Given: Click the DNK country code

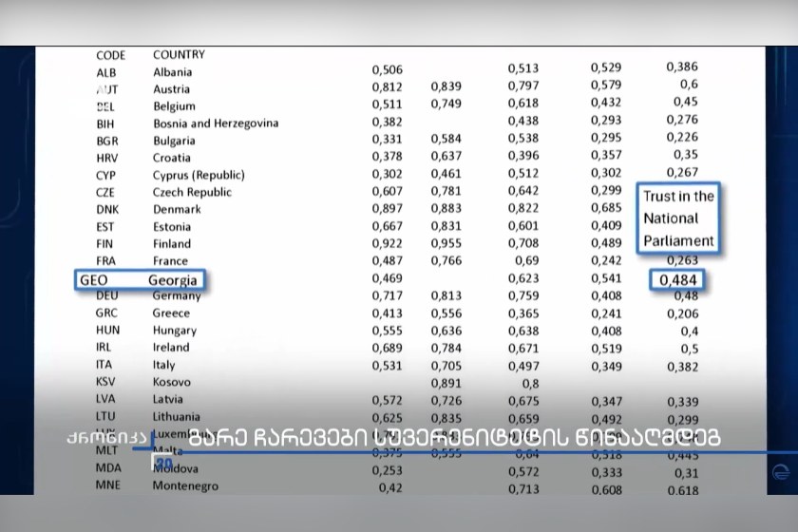Looking at the screenshot, I should point(107,210).
